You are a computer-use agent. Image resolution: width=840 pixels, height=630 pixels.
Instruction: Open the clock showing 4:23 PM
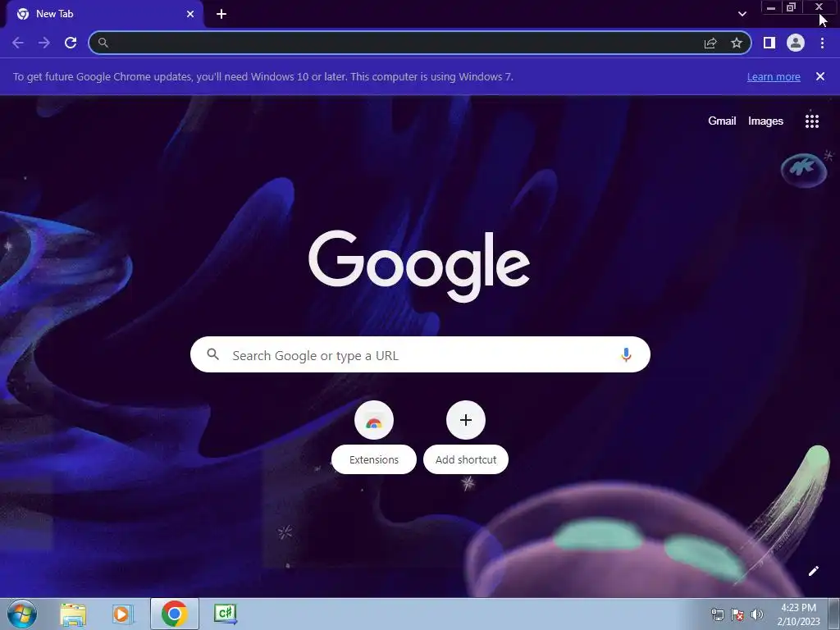[798, 614]
